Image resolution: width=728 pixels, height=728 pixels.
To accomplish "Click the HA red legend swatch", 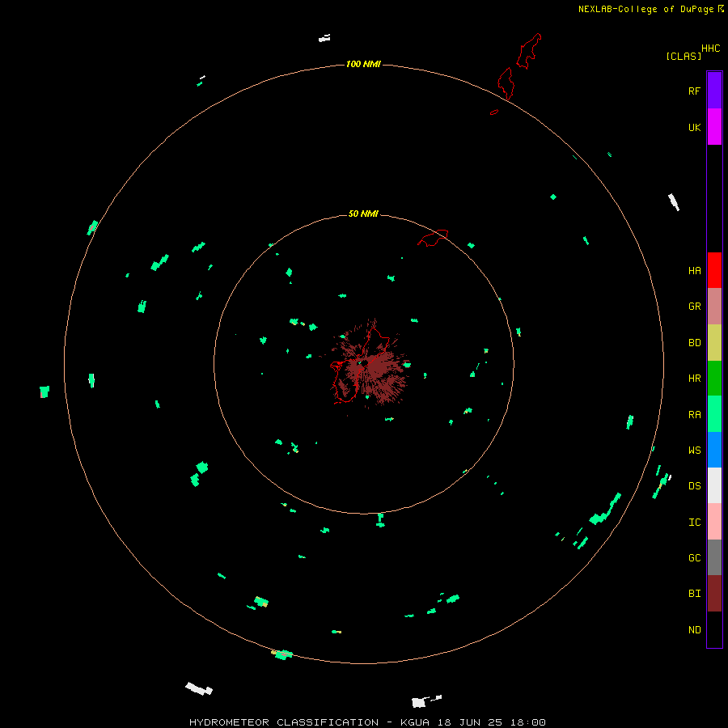I will coord(714,270).
